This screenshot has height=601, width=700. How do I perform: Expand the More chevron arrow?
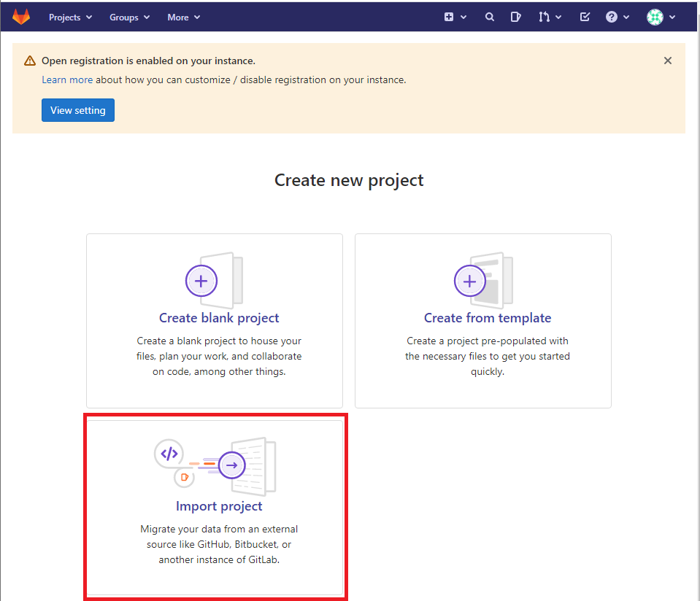pos(197,18)
